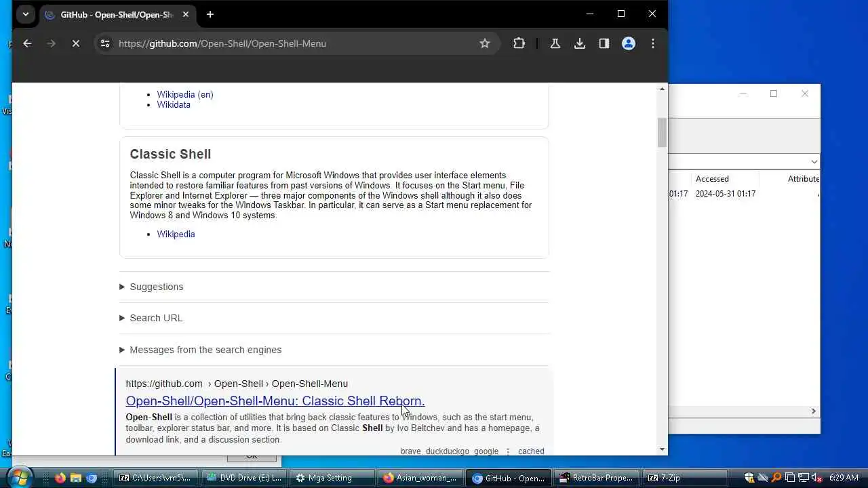The image size is (868, 488).
Task: Open the tab search dropdown
Action: pos(26,14)
